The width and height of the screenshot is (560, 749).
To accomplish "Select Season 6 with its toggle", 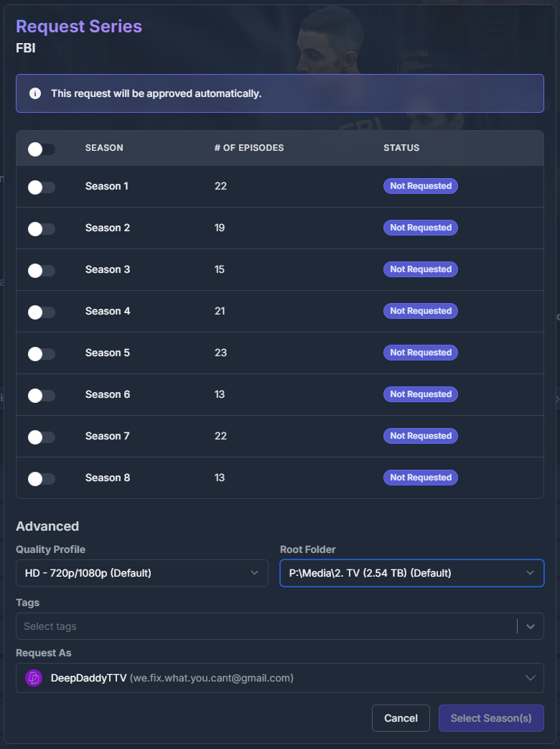I will pyautogui.click(x=42, y=395).
